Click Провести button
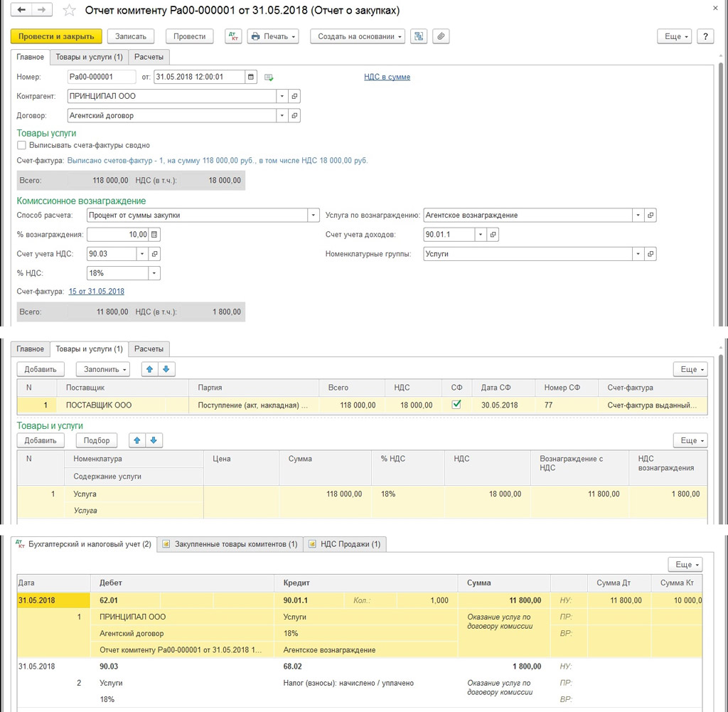Viewport: 728px width, 712px height. click(189, 36)
